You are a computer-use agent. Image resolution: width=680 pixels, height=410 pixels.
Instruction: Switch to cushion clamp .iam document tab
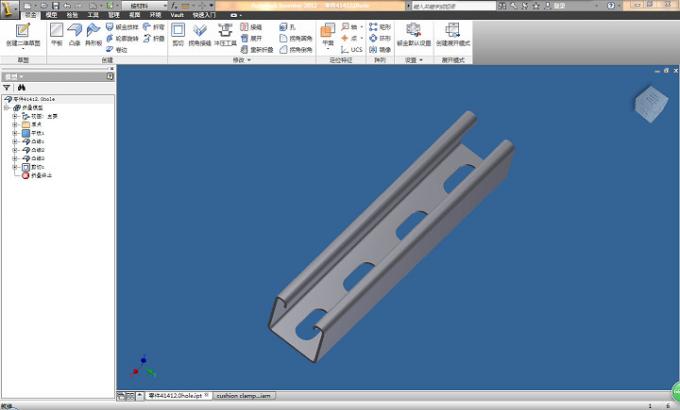pyautogui.click(x=244, y=396)
